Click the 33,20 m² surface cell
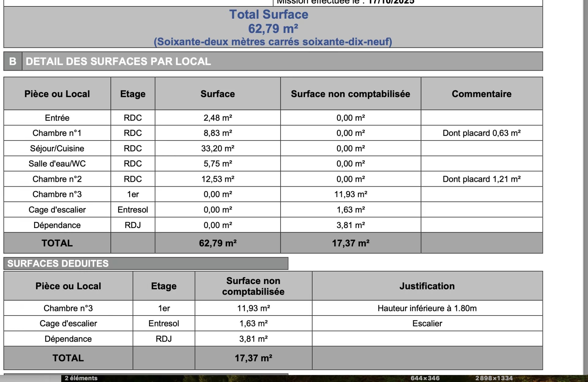This screenshot has height=382, width=588. [x=217, y=148]
